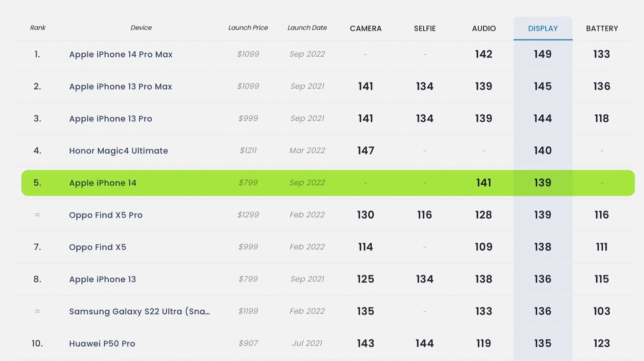Open Samsung Galaxy S22 Ultra link
Viewport: 644px width, 361px height.
click(x=140, y=311)
